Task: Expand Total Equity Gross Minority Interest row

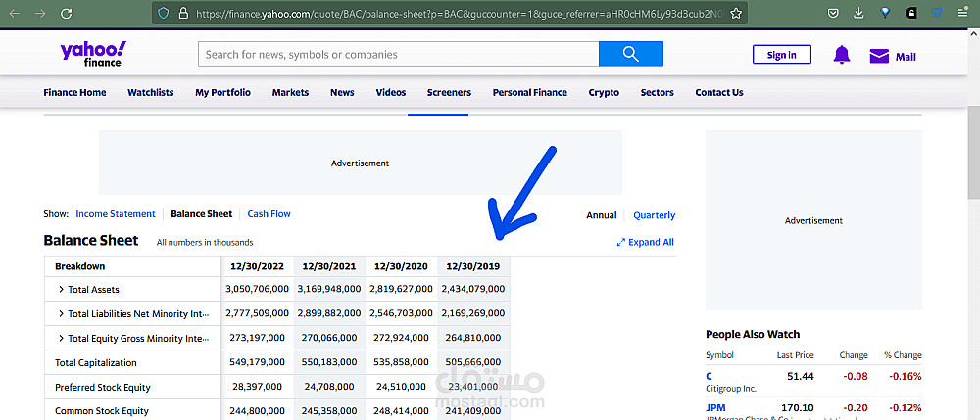Action: (x=61, y=338)
